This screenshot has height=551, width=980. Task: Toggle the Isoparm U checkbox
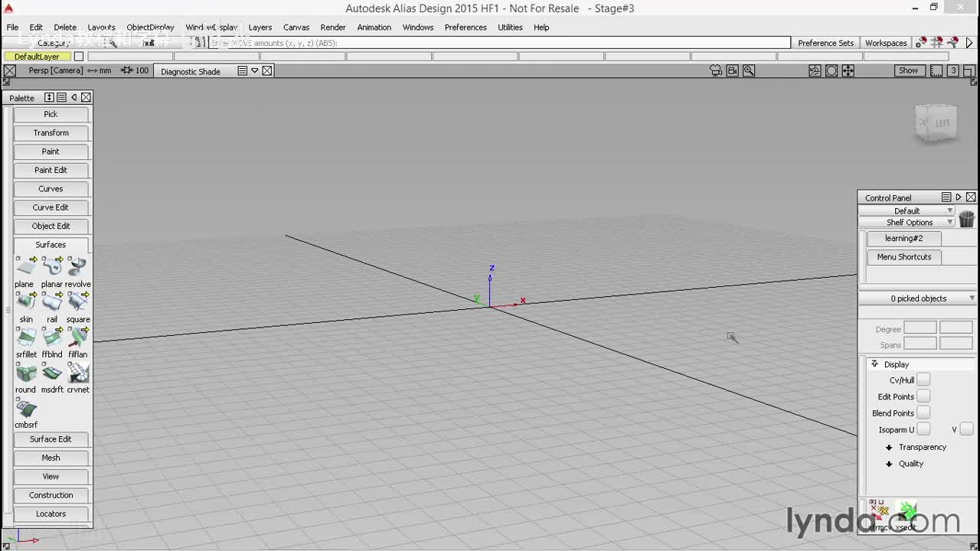(923, 429)
